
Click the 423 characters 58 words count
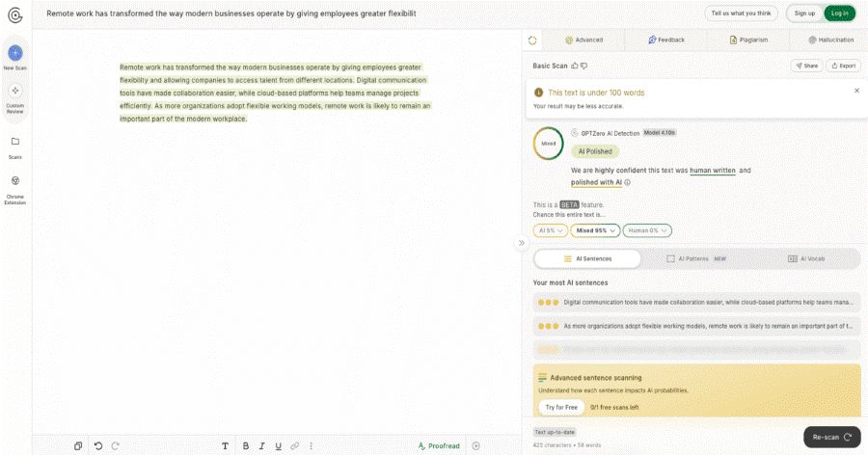(566, 445)
